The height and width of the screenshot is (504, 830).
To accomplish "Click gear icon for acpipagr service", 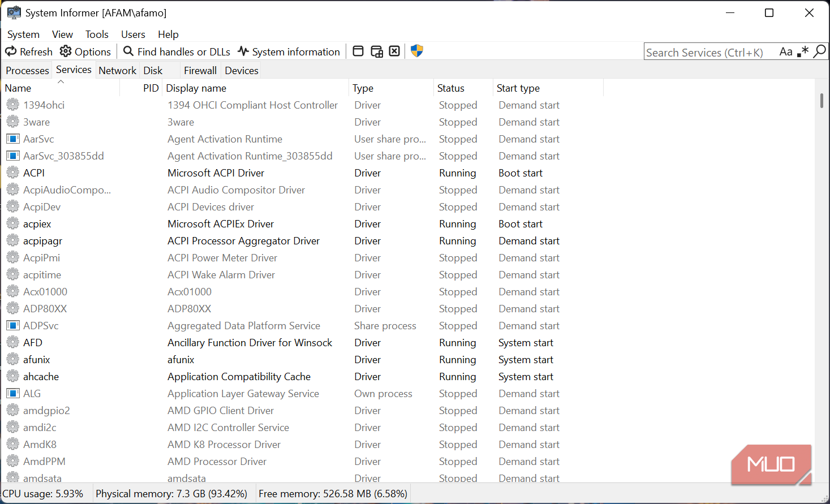I will [12, 240].
